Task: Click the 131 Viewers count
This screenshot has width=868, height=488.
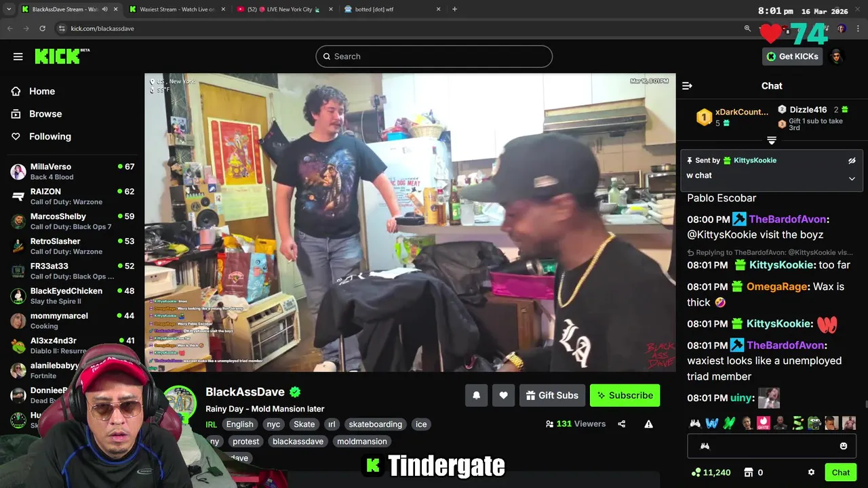Action: 575,424
